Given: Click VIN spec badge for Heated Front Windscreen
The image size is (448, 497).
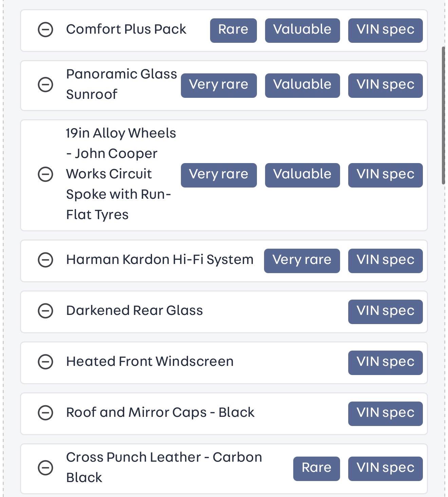Looking at the screenshot, I should click(385, 362).
